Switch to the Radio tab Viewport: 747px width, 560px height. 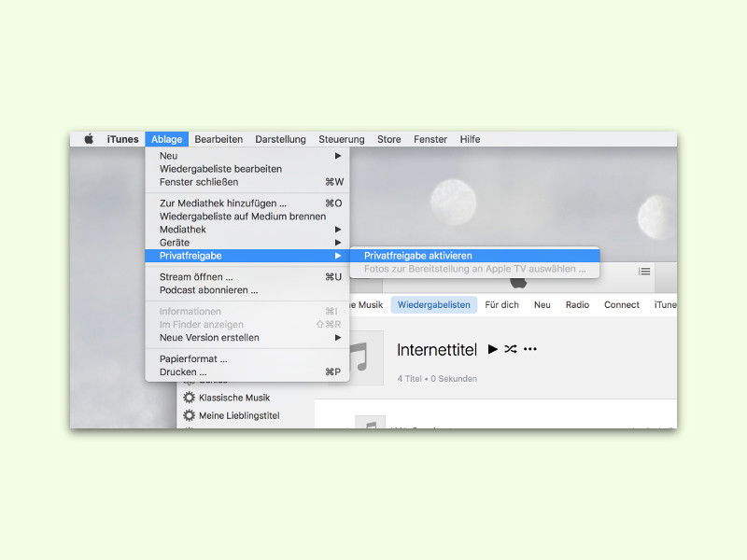pyautogui.click(x=577, y=305)
